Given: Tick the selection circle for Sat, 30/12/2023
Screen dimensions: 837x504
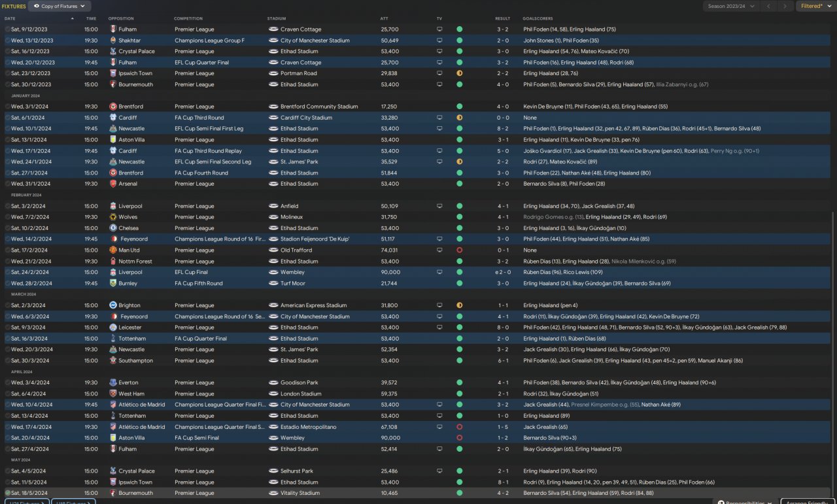Looking at the screenshot, I should [7, 84].
